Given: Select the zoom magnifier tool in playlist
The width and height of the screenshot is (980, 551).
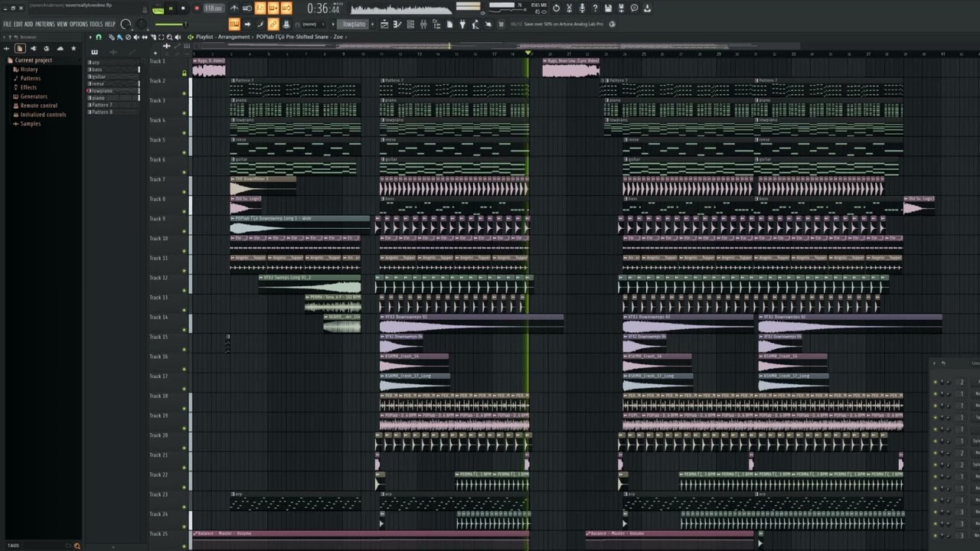Looking at the screenshot, I should tap(169, 37).
